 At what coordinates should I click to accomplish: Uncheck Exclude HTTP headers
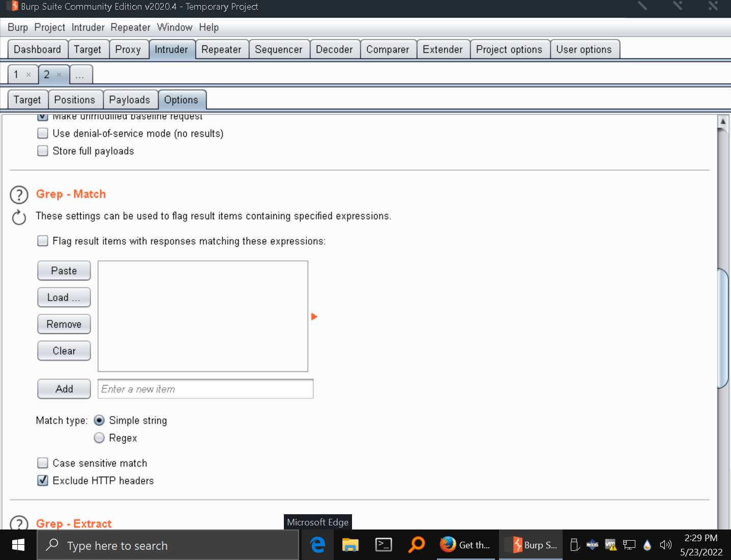coord(43,480)
